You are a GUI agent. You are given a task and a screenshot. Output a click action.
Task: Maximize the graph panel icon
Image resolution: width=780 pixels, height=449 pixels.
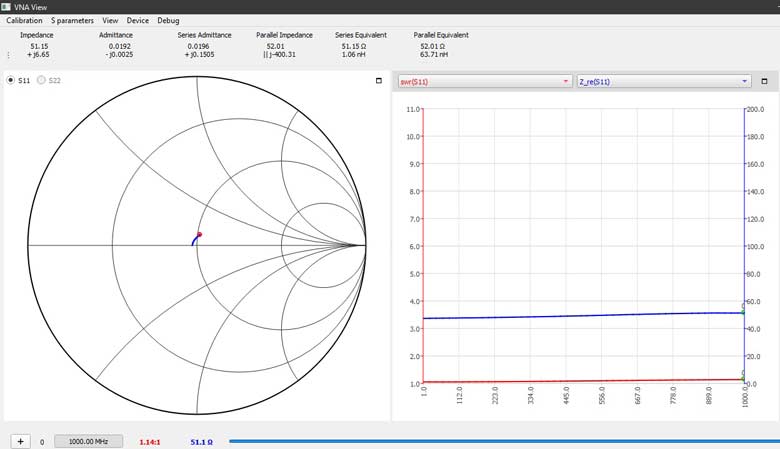[x=764, y=81]
